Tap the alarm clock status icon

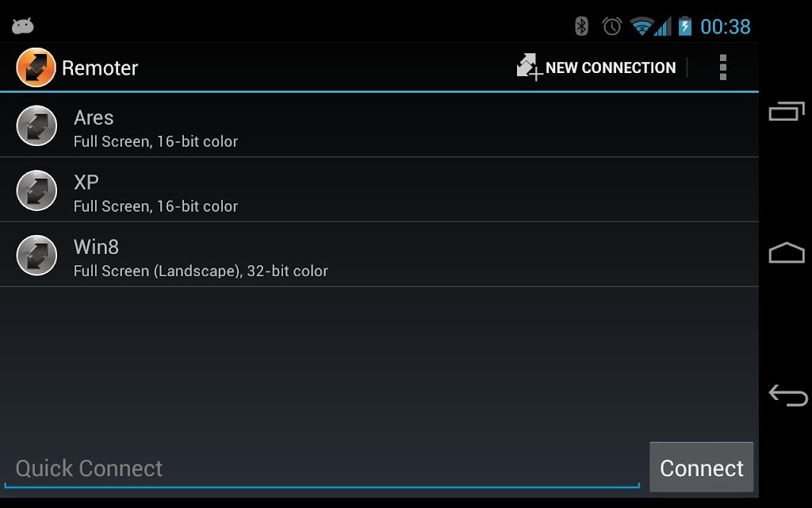tap(611, 26)
